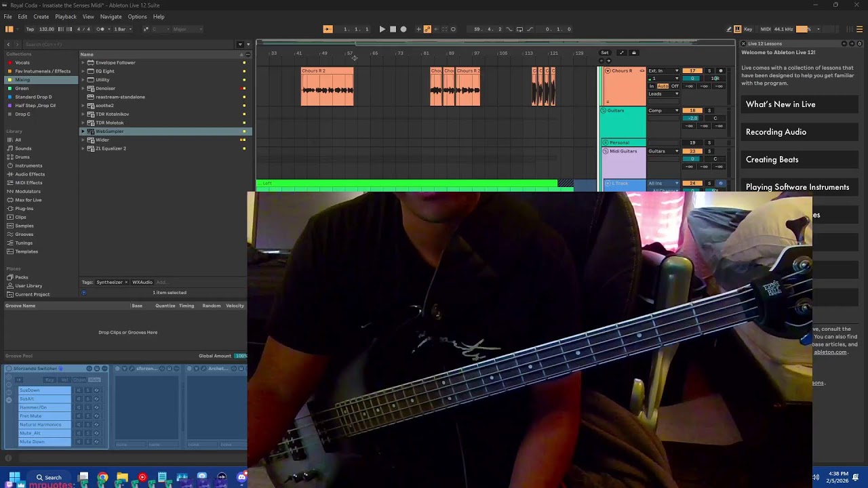Enable Key map mode
Image resolution: width=868 pixels, height=488 pixels.
(x=748, y=29)
